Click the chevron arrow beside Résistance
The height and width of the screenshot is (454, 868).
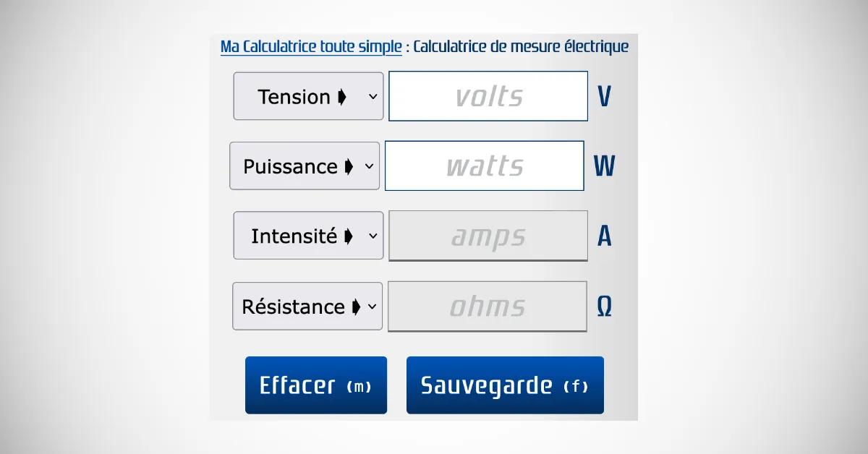click(x=373, y=307)
